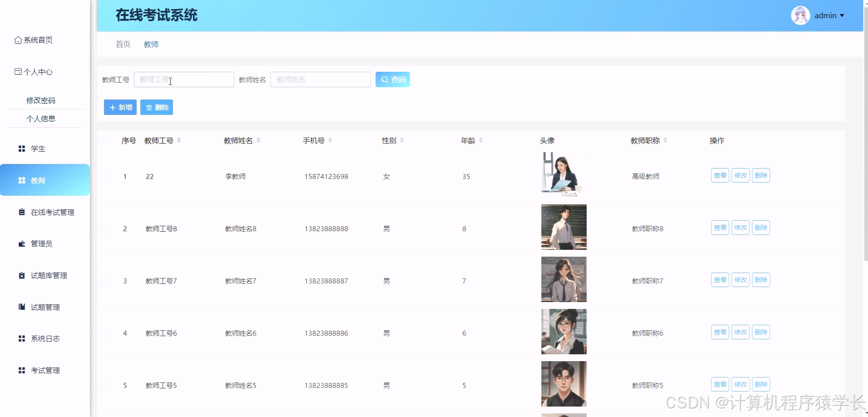Open 试题库管理 using its sidebar icon

pyautogui.click(x=21, y=275)
